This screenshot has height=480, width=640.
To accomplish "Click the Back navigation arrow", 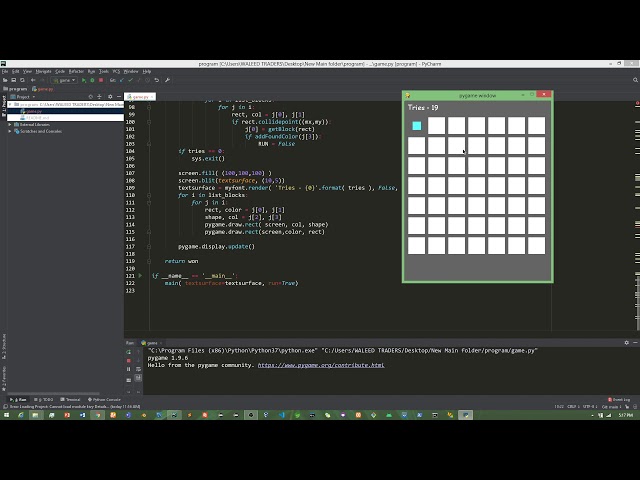I will tap(33, 80).
